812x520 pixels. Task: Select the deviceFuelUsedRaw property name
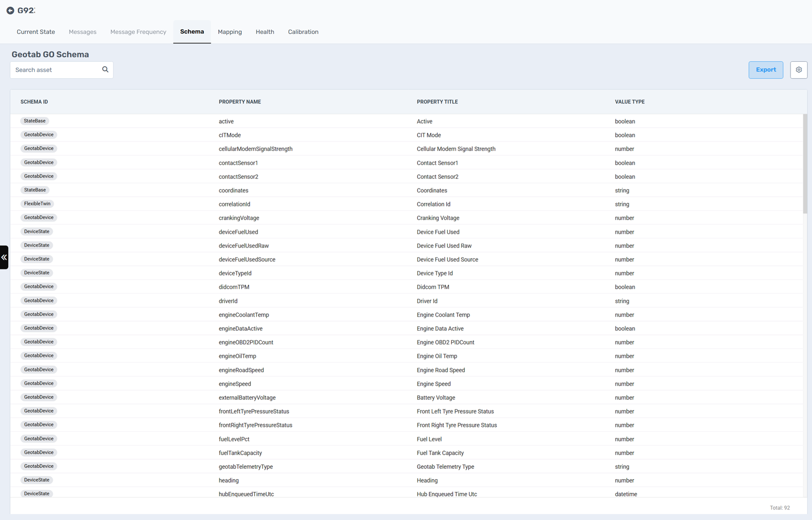(244, 246)
